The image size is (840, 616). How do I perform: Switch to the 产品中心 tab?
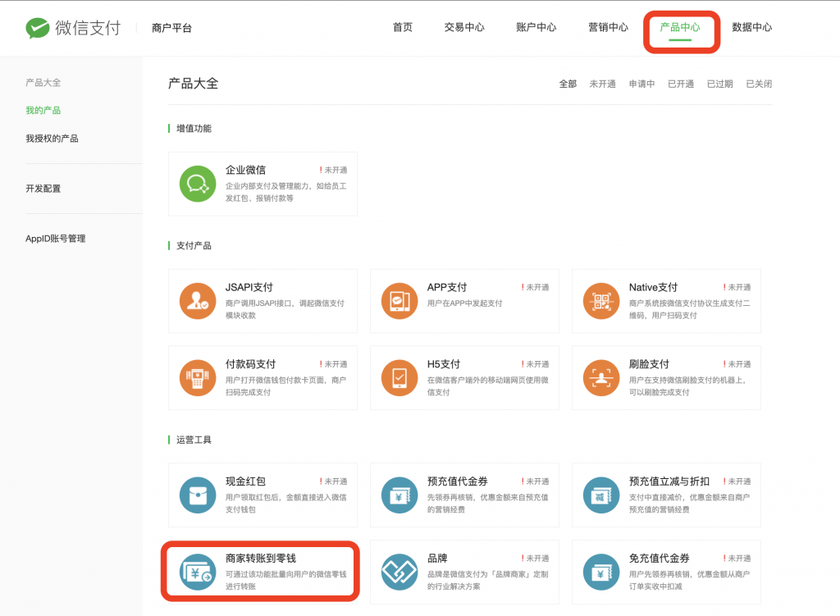pyautogui.click(x=681, y=26)
